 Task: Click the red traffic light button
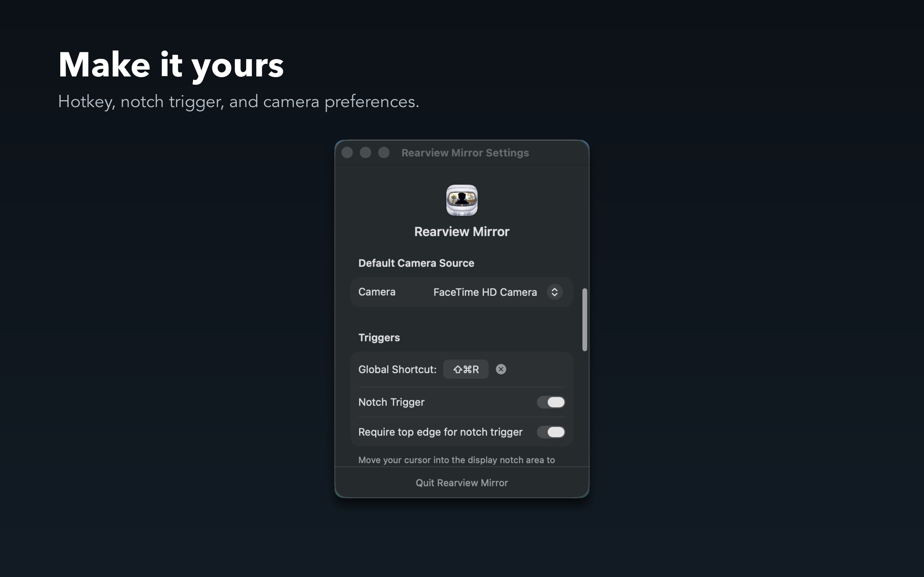(x=347, y=152)
